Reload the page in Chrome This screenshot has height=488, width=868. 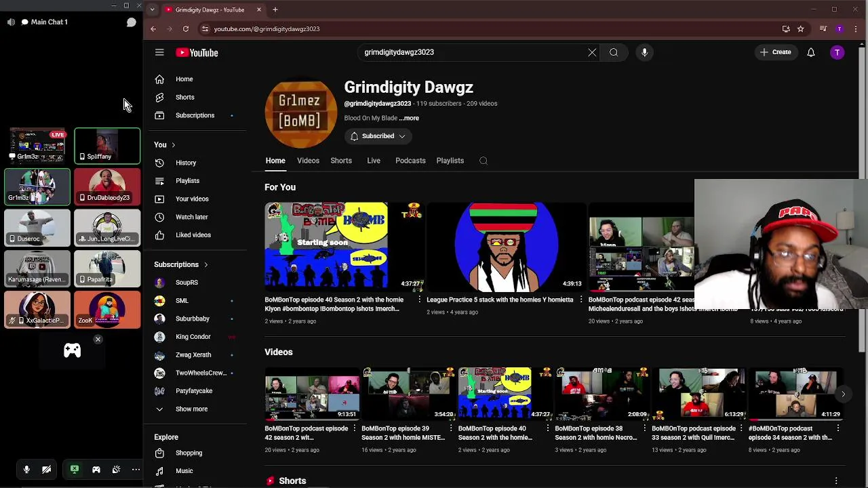click(x=185, y=29)
